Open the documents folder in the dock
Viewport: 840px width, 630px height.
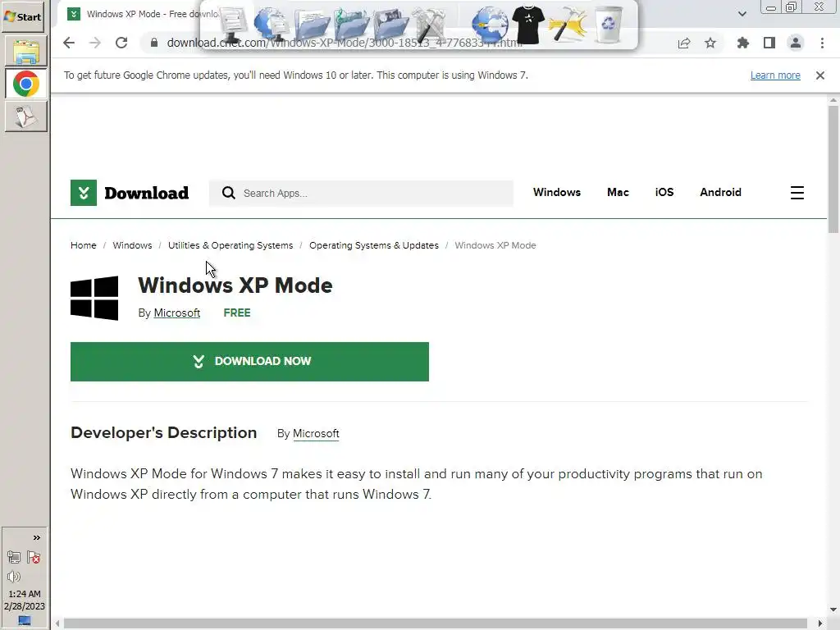point(311,24)
